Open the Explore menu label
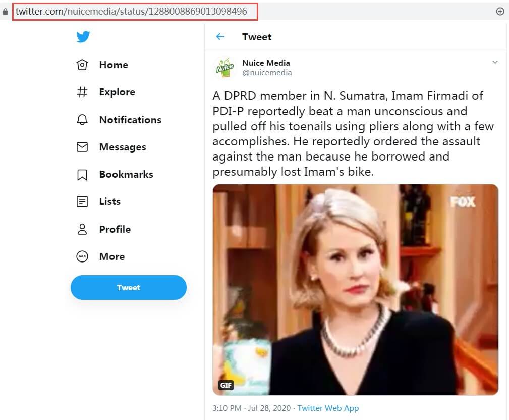Image resolution: width=509 pixels, height=420 pixels. click(117, 92)
